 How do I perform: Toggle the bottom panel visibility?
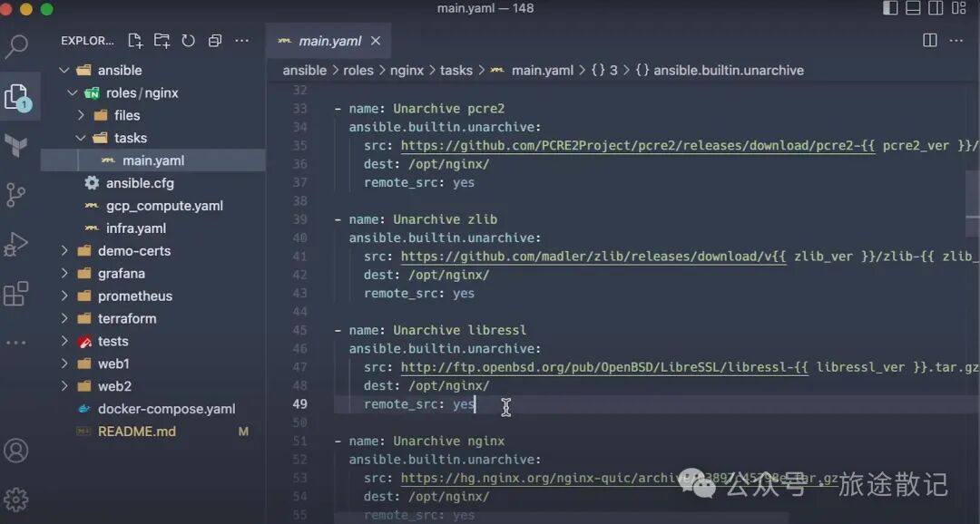click(x=913, y=8)
